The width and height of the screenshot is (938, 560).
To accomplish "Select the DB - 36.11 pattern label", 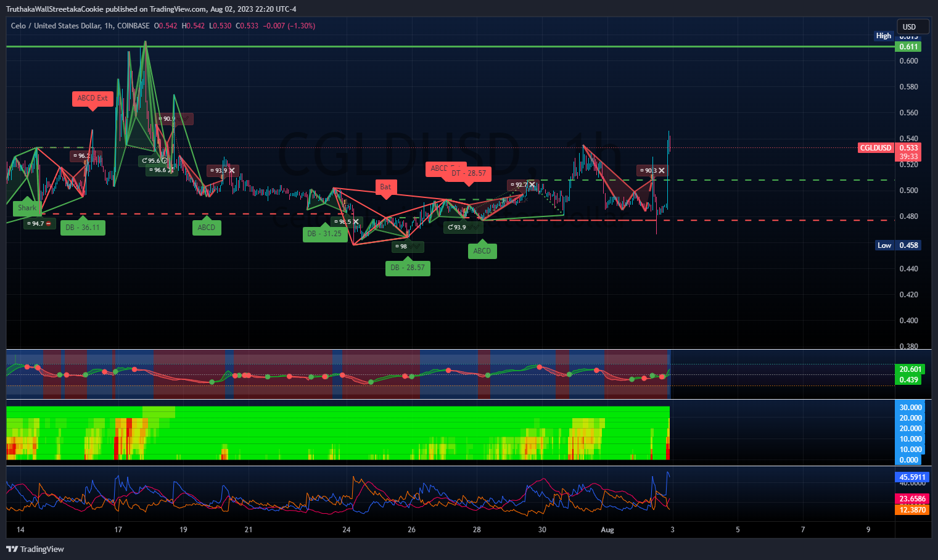I will click(x=83, y=228).
